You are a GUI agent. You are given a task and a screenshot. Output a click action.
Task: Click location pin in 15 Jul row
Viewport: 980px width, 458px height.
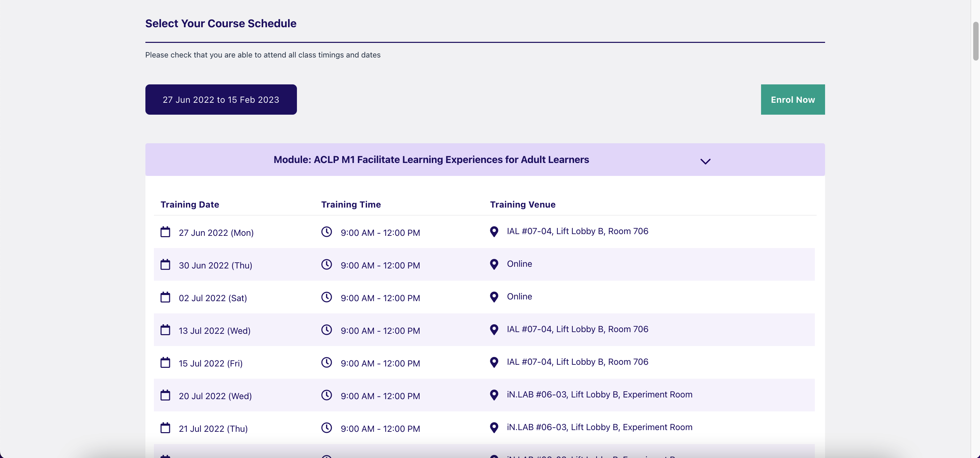[494, 363]
